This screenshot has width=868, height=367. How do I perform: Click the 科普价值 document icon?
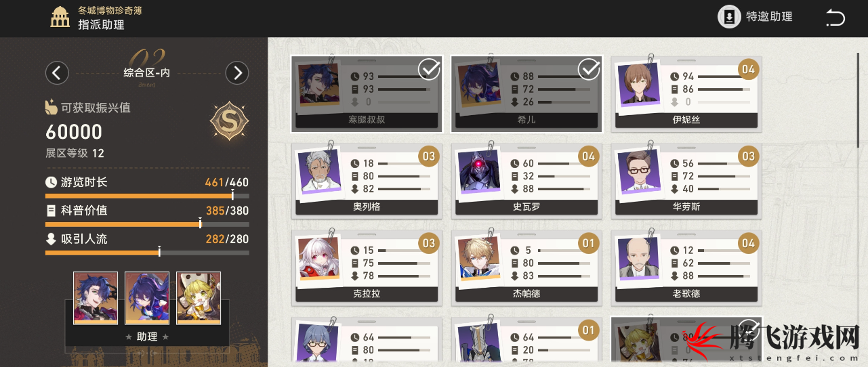click(x=51, y=211)
